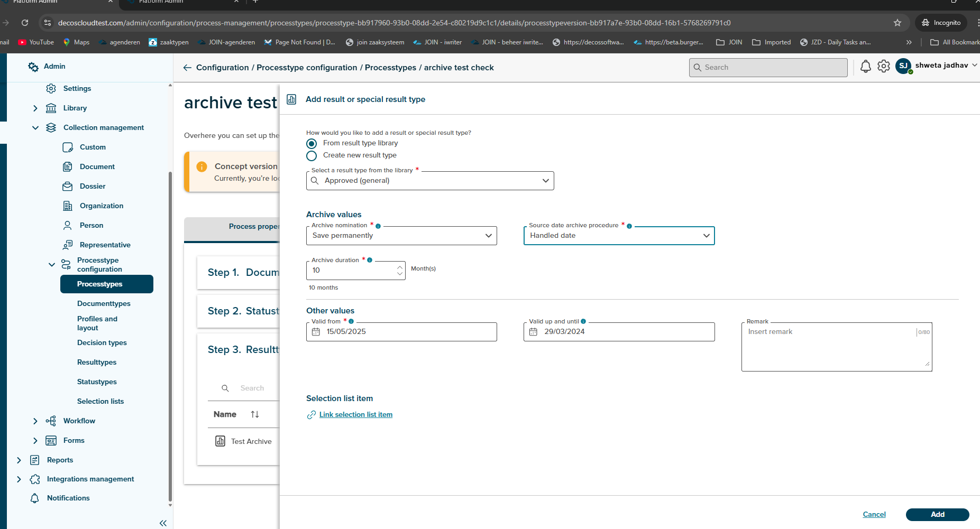
Task: Click the Link selection list item link
Action: pyautogui.click(x=355, y=415)
